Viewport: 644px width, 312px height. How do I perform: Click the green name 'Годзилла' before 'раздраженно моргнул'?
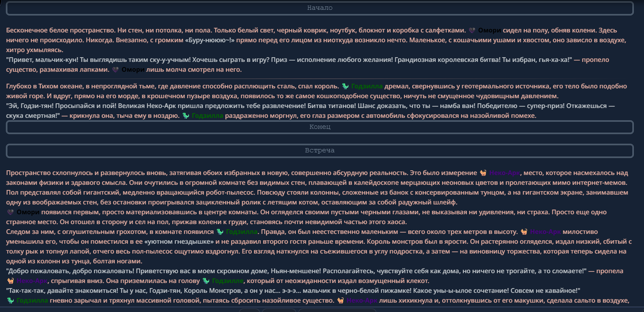coord(207,115)
